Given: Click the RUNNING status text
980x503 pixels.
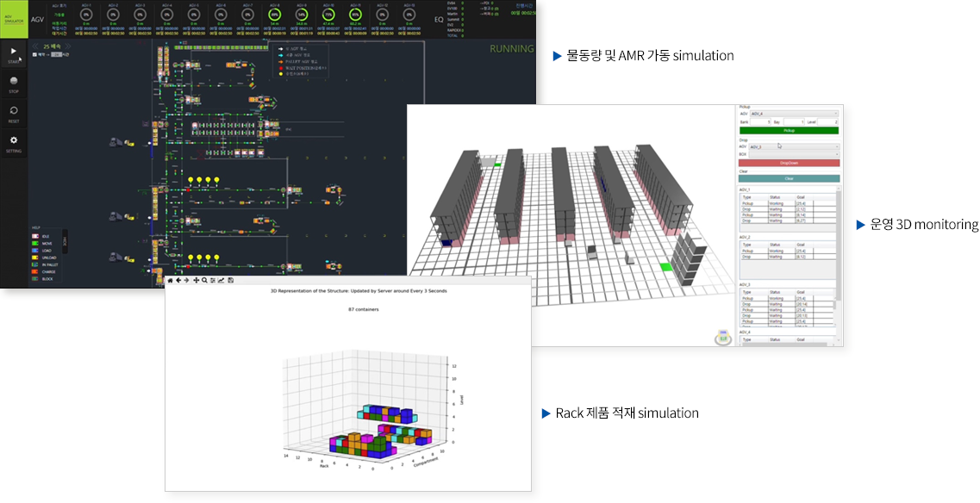Looking at the screenshot, I should (511, 49).
